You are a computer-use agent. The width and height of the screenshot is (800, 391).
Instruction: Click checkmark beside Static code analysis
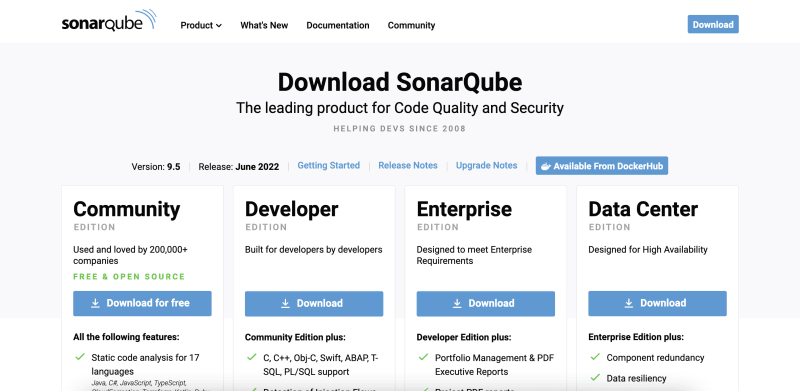[x=80, y=357]
